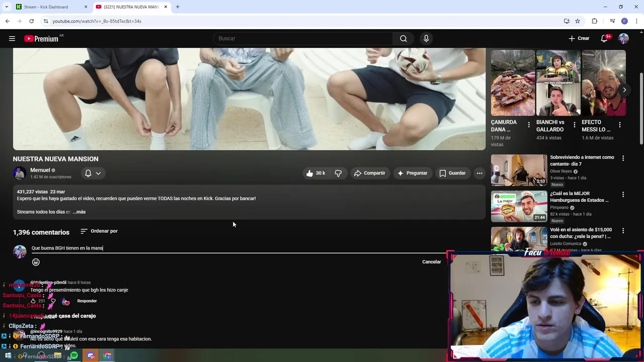Expand notification options chevron next to bell

pyautogui.click(x=98, y=173)
